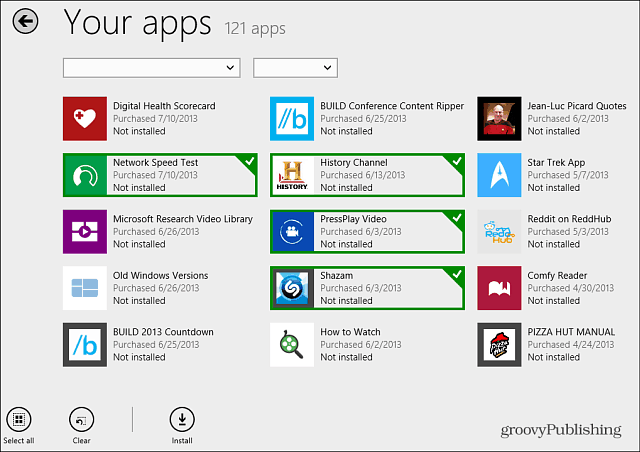The width and height of the screenshot is (640, 452).
Task: Click the Select all button
Action: coord(19,426)
